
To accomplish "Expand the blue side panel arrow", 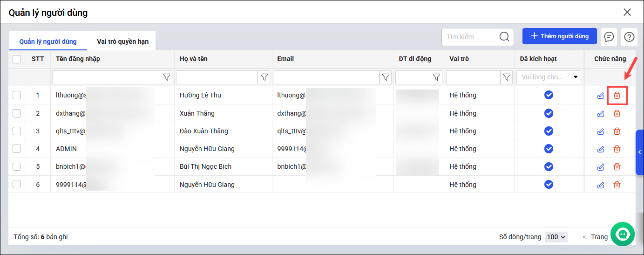I will pyautogui.click(x=640, y=152).
